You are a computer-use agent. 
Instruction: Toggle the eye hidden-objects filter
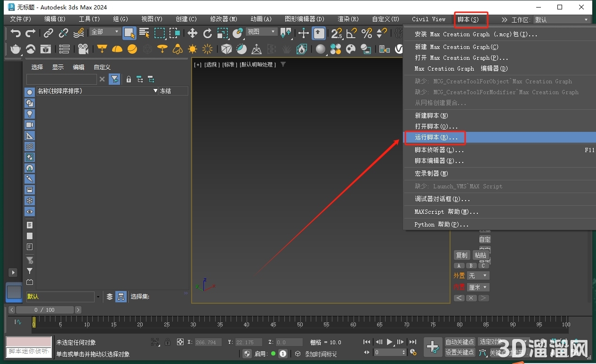coord(30,211)
